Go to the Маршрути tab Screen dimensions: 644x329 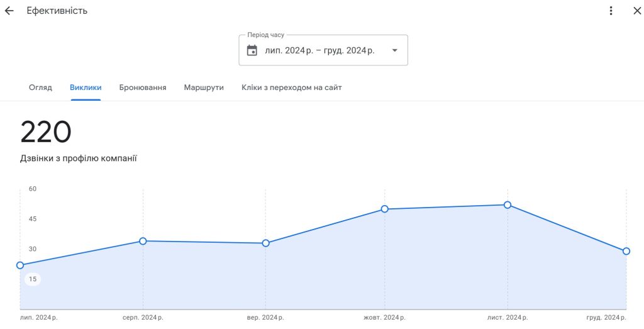(204, 87)
